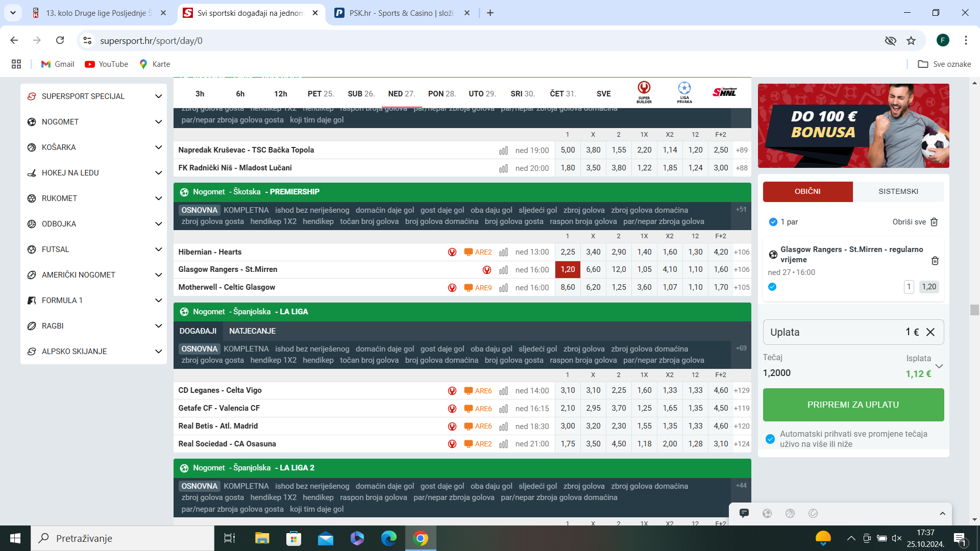This screenshot has height=551, width=980.
Task: Expand the KOŠARKA sidebar category
Action: click(158, 147)
